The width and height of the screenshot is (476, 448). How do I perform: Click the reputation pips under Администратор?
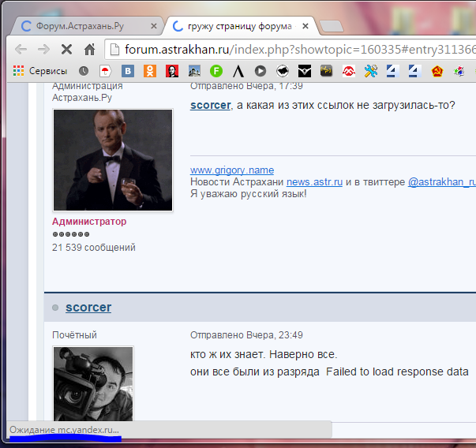pos(71,234)
